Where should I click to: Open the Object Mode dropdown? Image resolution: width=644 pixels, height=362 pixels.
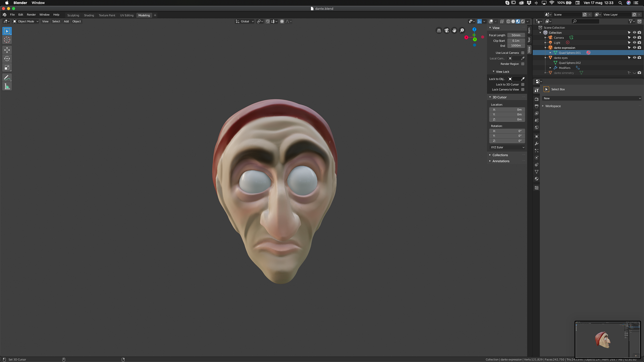tap(26, 21)
